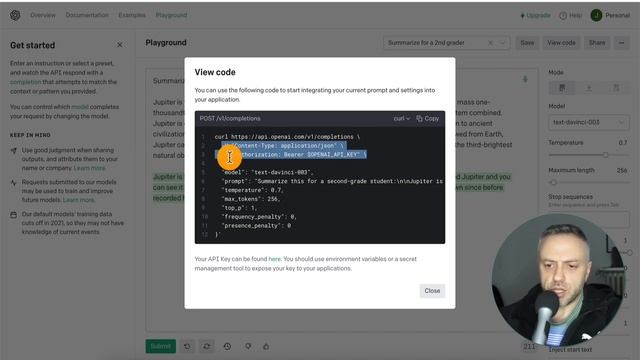
Task: Follow the completion link in Get started
Action: coord(26,82)
